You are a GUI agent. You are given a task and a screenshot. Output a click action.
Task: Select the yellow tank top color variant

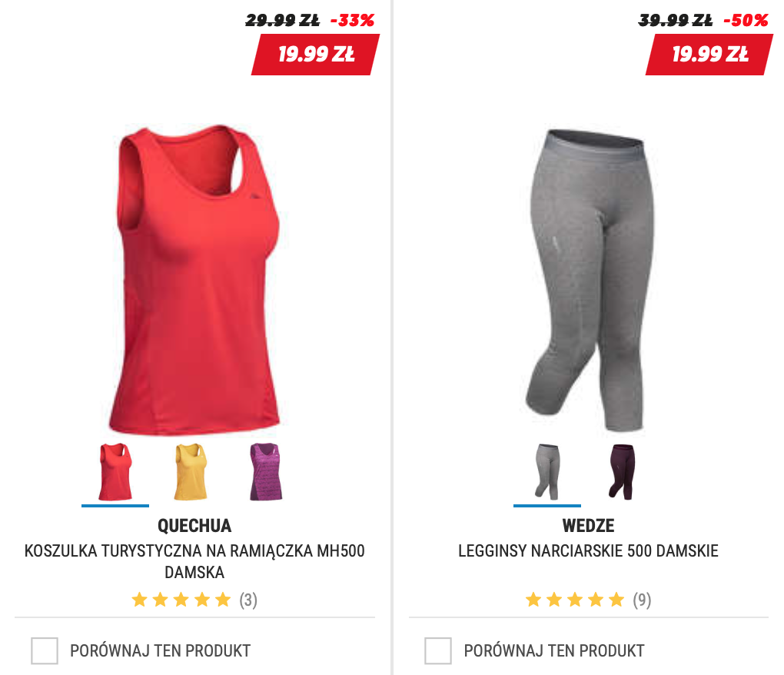pos(191,471)
